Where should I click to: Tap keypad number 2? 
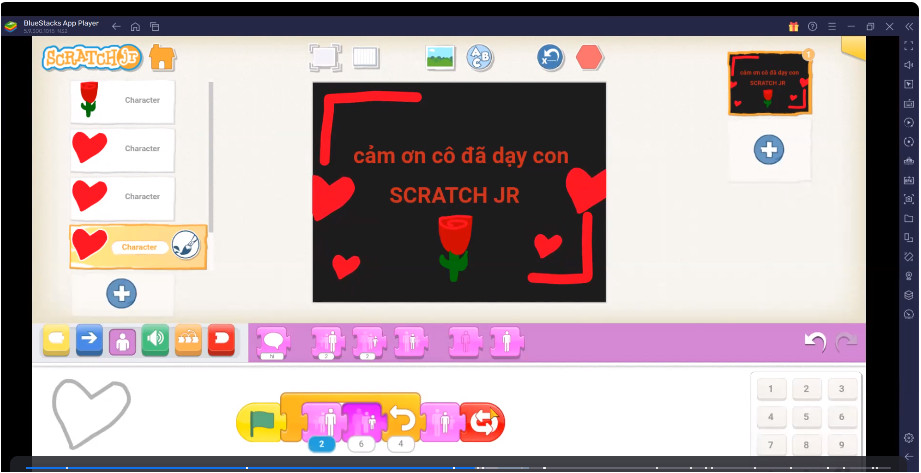(x=806, y=389)
